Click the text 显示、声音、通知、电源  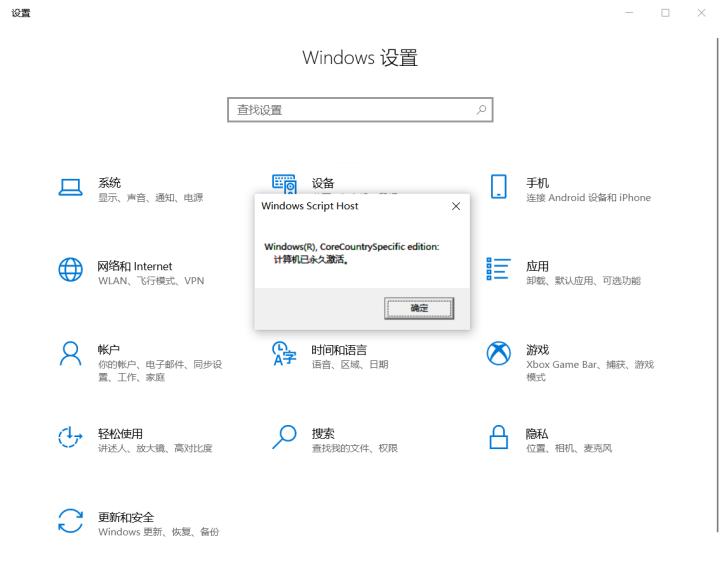pyautogui.click(x=151, y=197)
